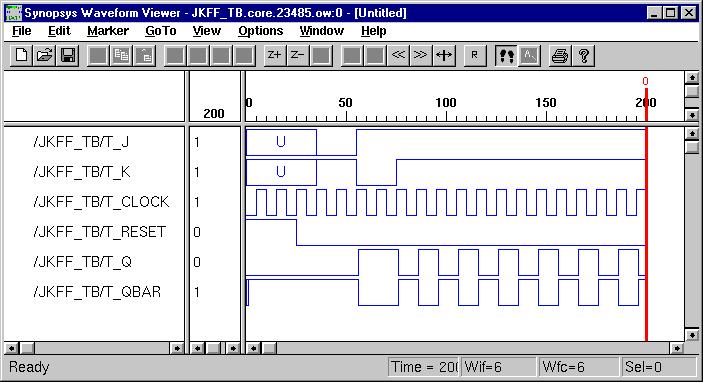Zoom out with the Z- button
703x382 pixels.
pyautogui.click(x=297, y=56)
